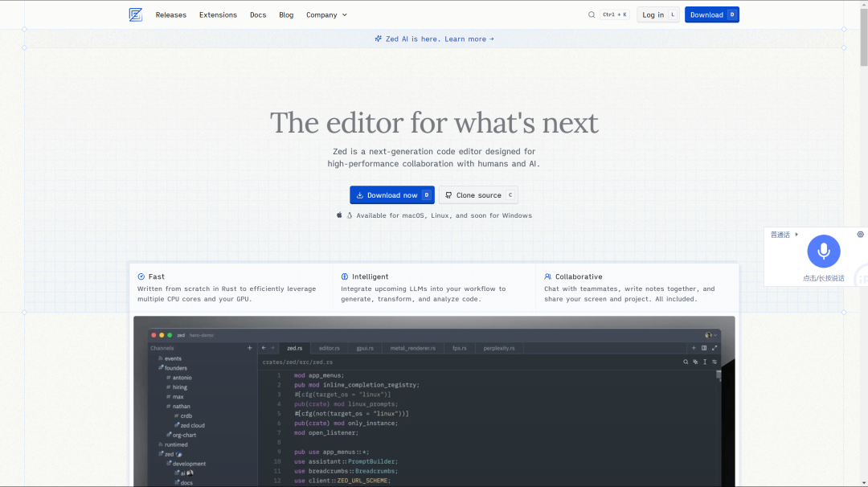Click the Fast feature speedometer icon
This screenshot has width=868, height=487.
point(141,276)
